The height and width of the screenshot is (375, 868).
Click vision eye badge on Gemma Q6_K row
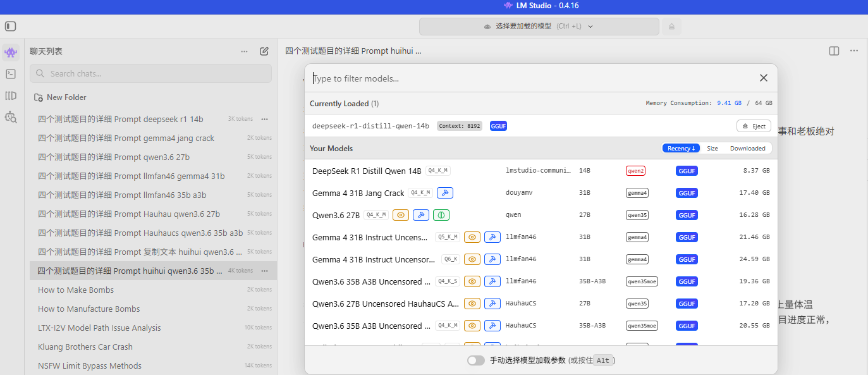point(472,259)
